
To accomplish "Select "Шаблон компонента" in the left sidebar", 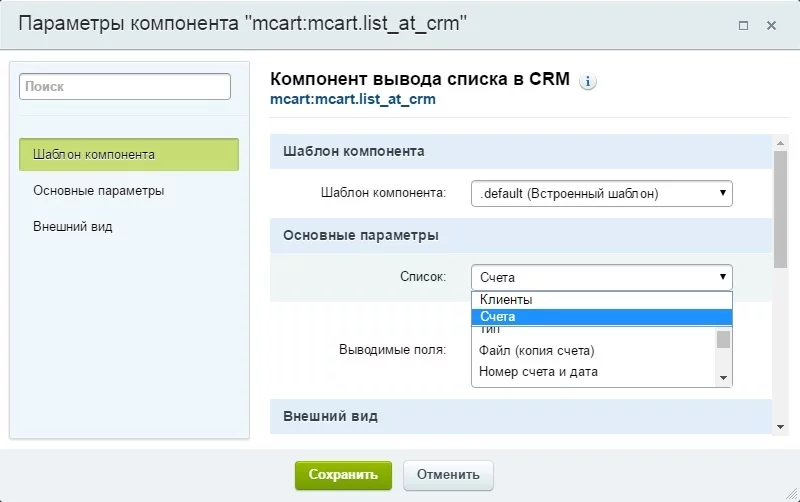I will 129,155.
